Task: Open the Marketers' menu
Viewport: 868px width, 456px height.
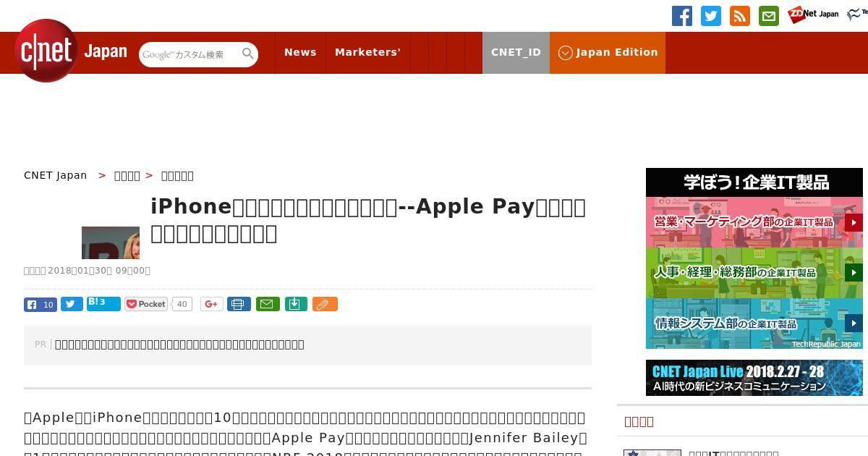Action: 367,52
